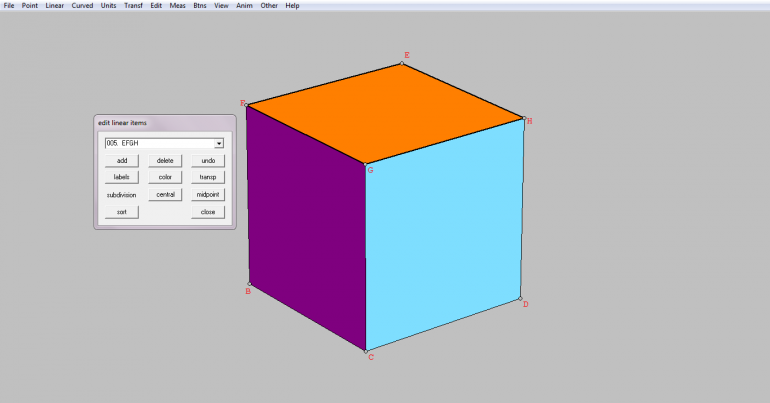Viewport: 770px width, 403px height.
Task: Open the Units menu
Action: [109, 5]
